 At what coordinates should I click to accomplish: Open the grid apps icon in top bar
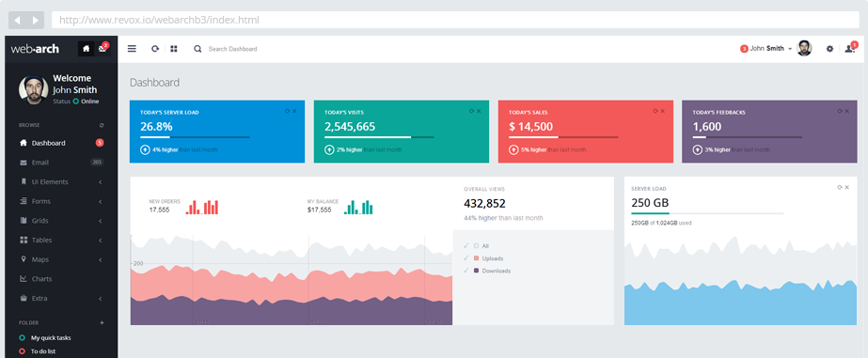pyautogui.click(x=174, y=49)
